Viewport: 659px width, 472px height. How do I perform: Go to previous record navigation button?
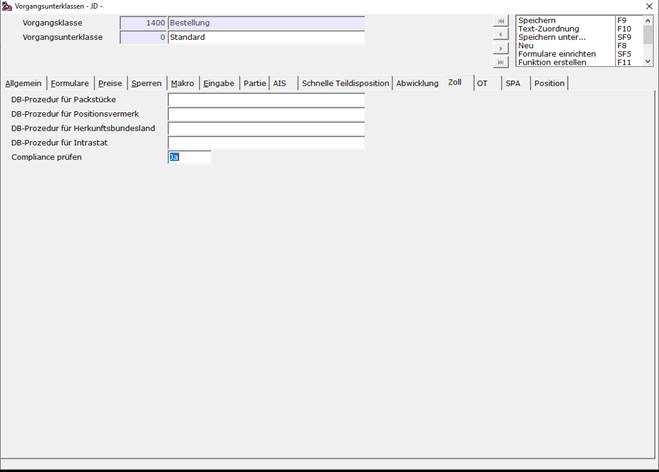501,34
